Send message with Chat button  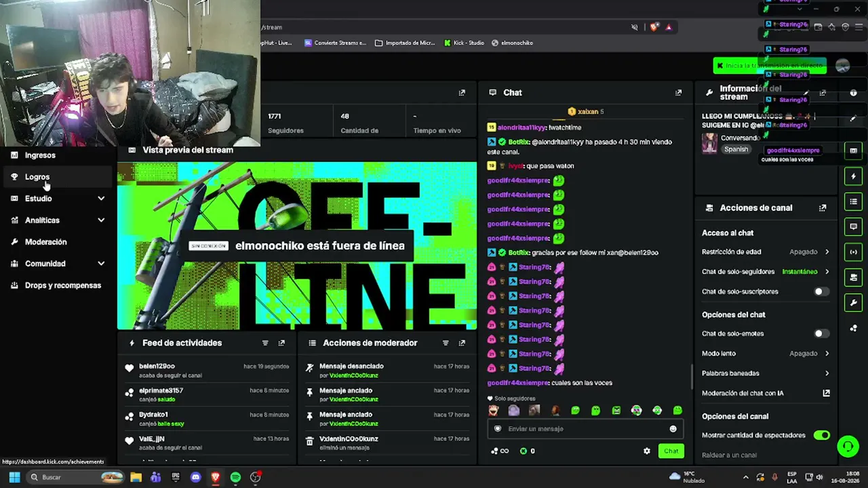(671, 451)
